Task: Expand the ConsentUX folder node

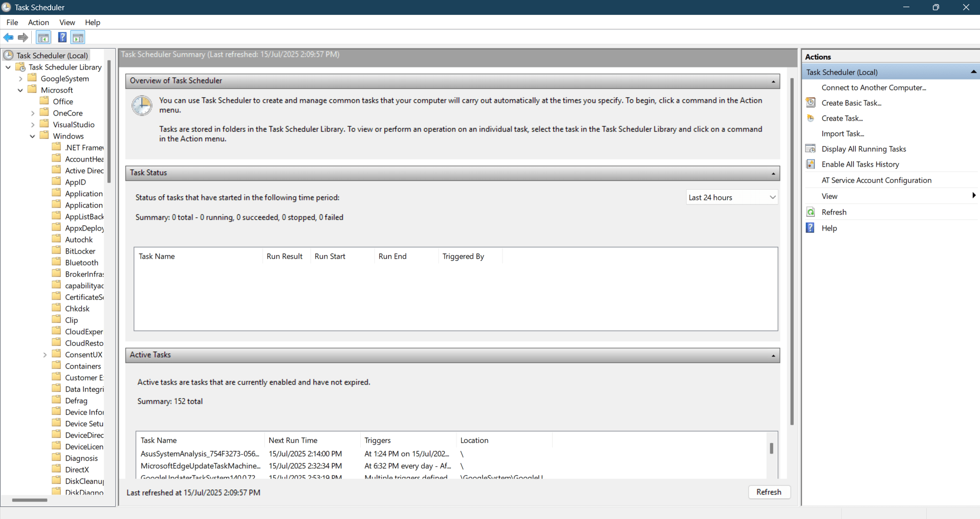Action: [45, 355]
